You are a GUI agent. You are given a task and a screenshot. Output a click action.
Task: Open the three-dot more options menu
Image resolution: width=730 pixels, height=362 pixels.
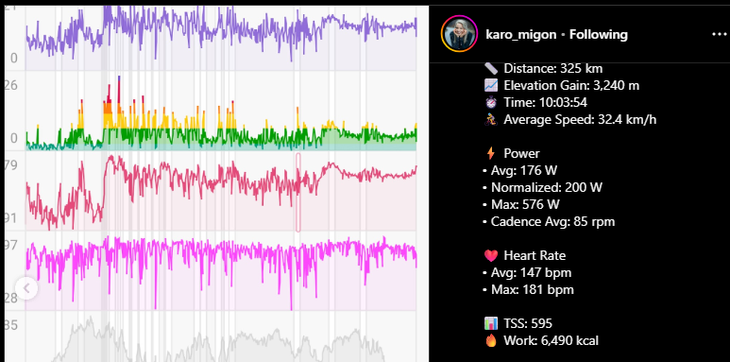(x=719, y=34)
